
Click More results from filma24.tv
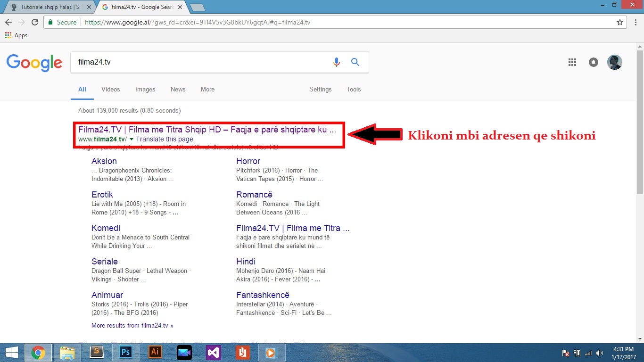132,325
